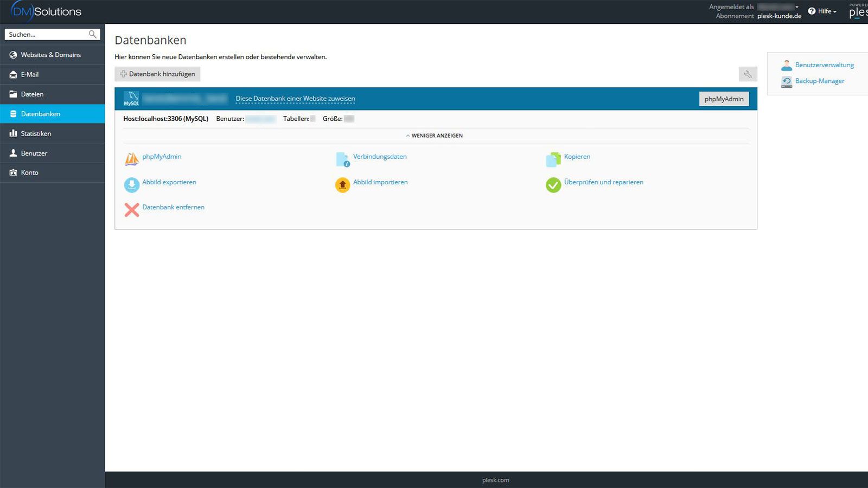868x488 pixels.
Task: Select Datenbanken in the sidebar
Action: point(41,113)
